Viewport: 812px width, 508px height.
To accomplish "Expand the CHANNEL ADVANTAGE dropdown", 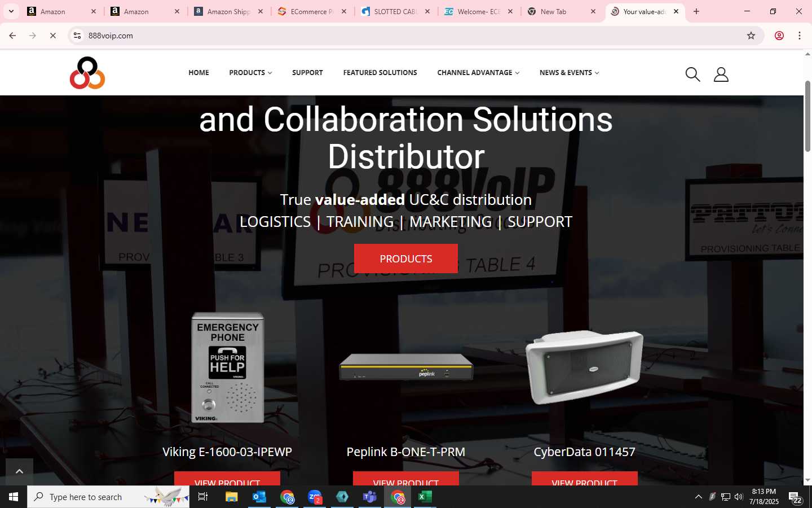I will click(478, 73).
